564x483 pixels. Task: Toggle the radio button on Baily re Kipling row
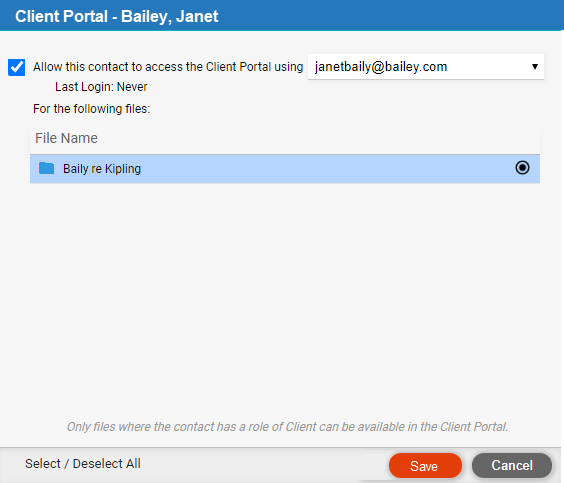(x=522, y=168)
